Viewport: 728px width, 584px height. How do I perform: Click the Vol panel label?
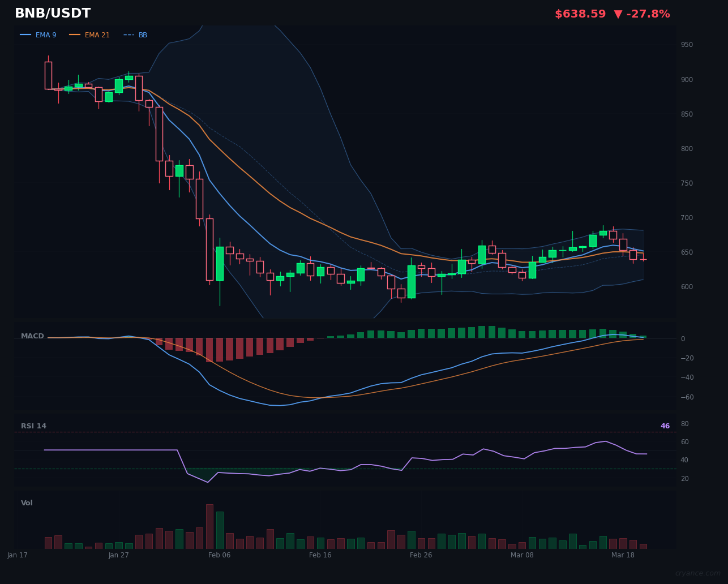26,503
